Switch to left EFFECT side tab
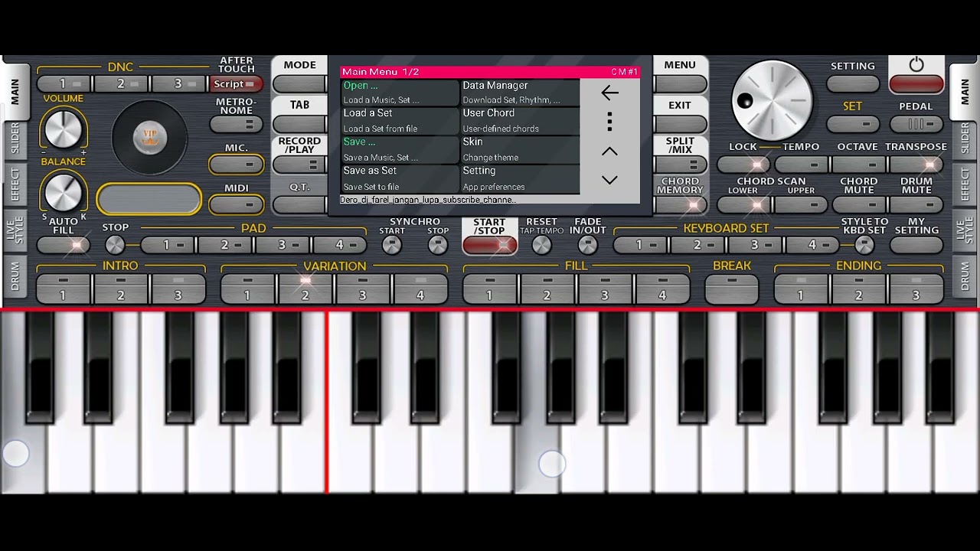 click(x=15, y=184)
